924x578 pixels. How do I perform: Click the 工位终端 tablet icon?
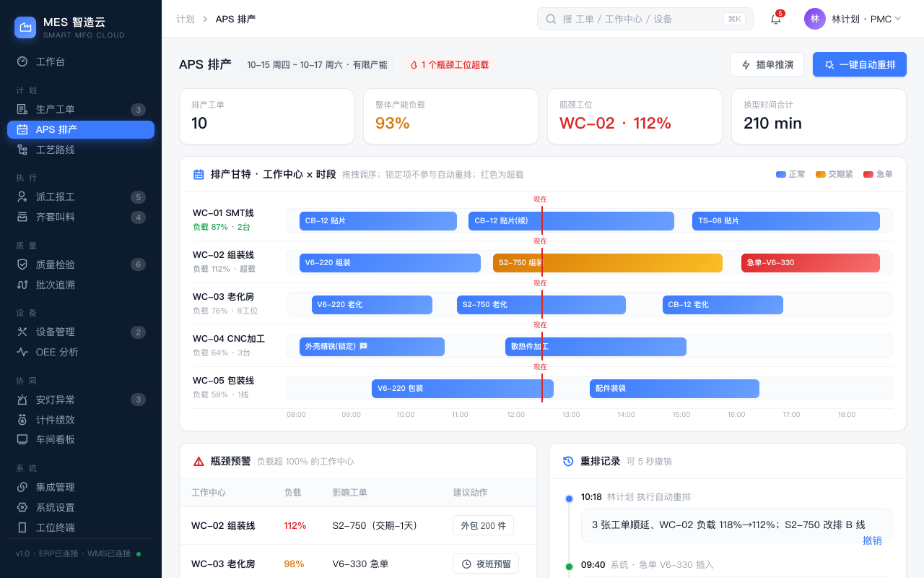22,527
